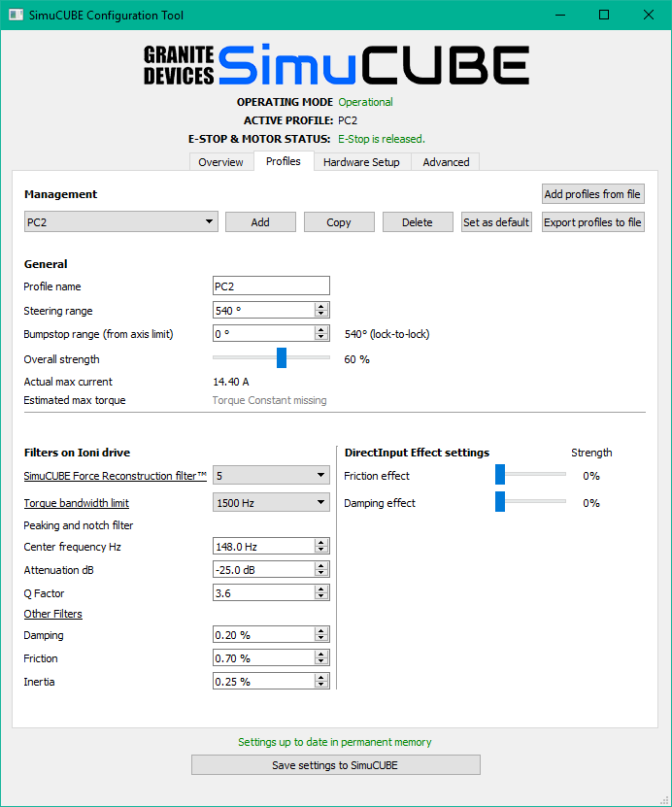
Task: Decrease Inertia with down arrow
Action: pos(321,685)
